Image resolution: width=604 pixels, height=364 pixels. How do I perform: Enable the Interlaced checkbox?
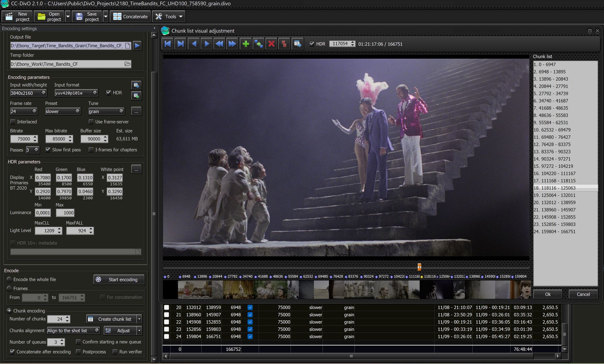point(13,122)
